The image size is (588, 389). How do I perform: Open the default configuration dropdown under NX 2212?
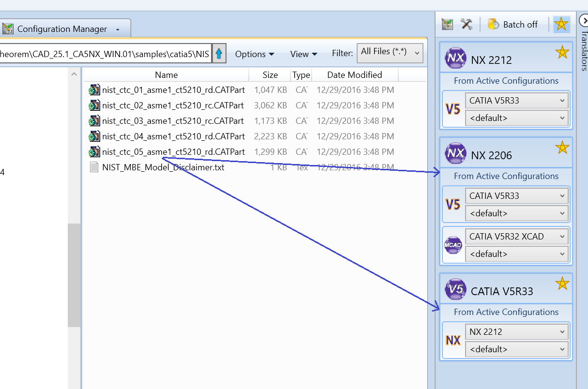tap(517, 118)
